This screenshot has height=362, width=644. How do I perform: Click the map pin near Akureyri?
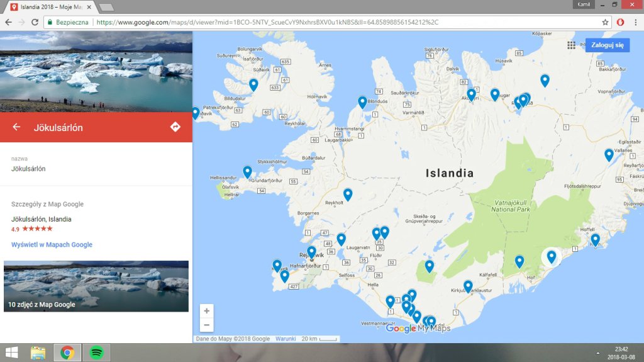coord(472,94)
